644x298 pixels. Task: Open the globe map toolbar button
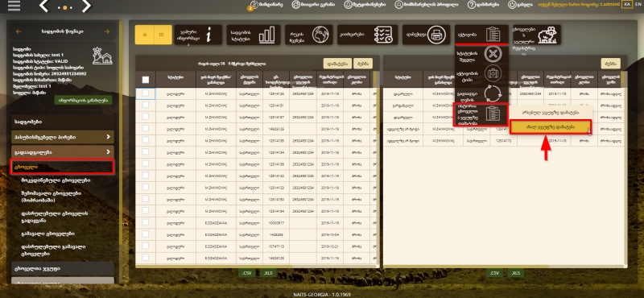[308, 35]
